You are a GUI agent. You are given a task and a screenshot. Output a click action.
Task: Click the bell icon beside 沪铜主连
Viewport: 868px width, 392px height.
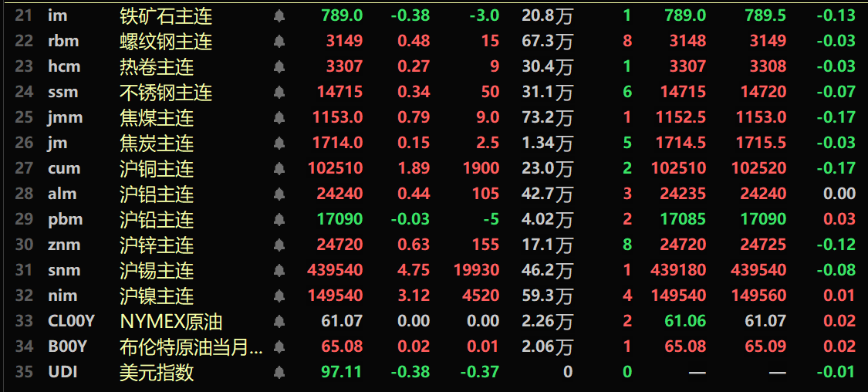coord(279,169)
